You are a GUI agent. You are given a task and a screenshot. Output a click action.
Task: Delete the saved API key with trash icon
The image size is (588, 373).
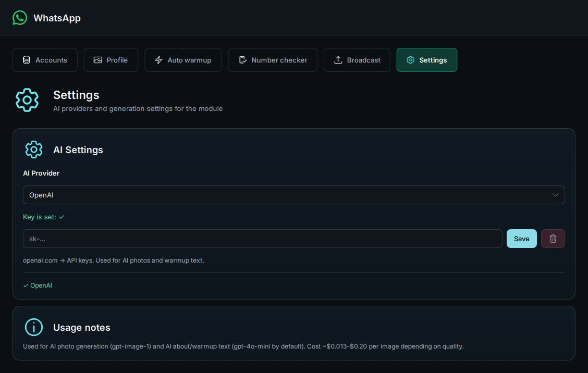coord(553,239)
